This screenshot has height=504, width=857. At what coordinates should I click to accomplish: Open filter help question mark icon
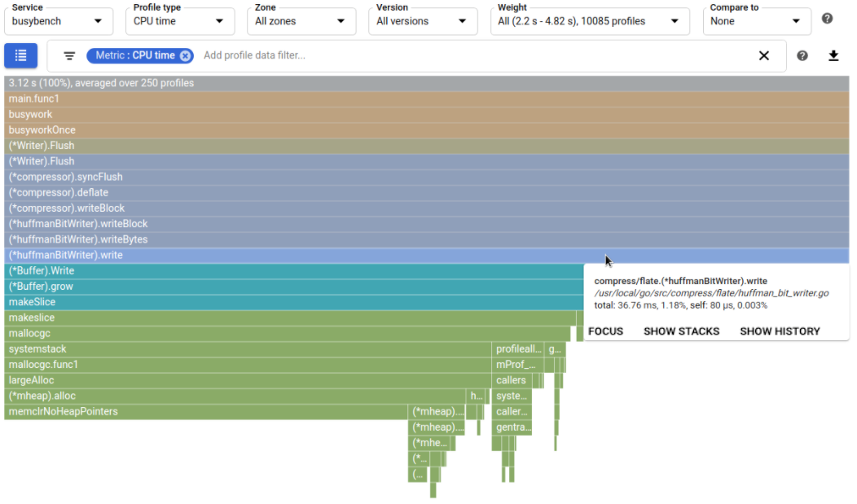click(802, 55)
